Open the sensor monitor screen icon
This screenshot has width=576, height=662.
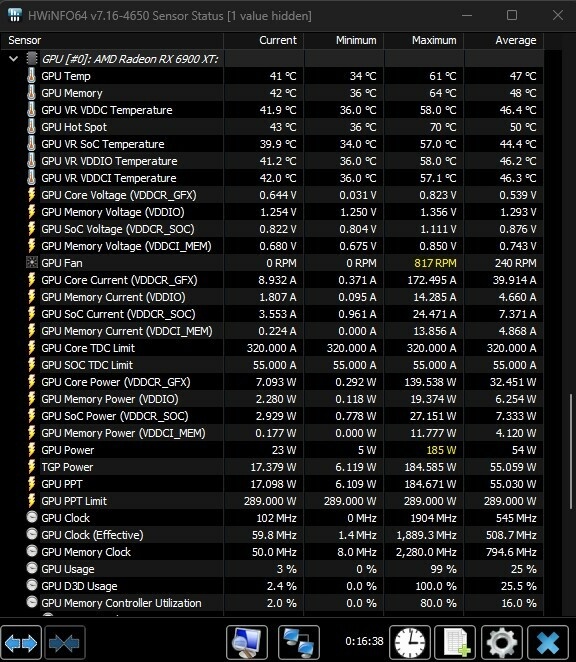(x=247, y=643)
